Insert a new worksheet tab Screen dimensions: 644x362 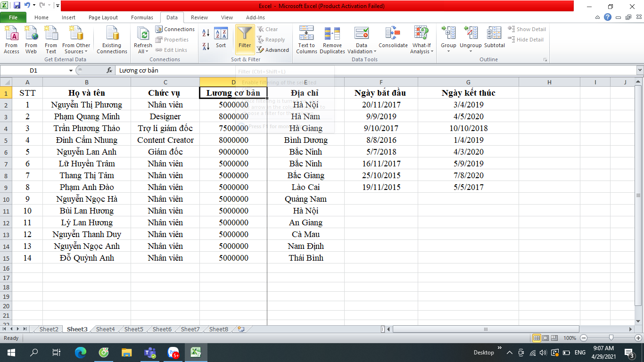(241, 329)
